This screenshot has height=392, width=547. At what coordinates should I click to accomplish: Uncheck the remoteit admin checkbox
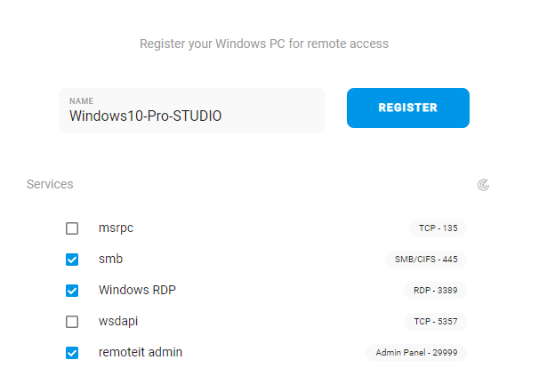pyautogui.click(x=72, y=353)
